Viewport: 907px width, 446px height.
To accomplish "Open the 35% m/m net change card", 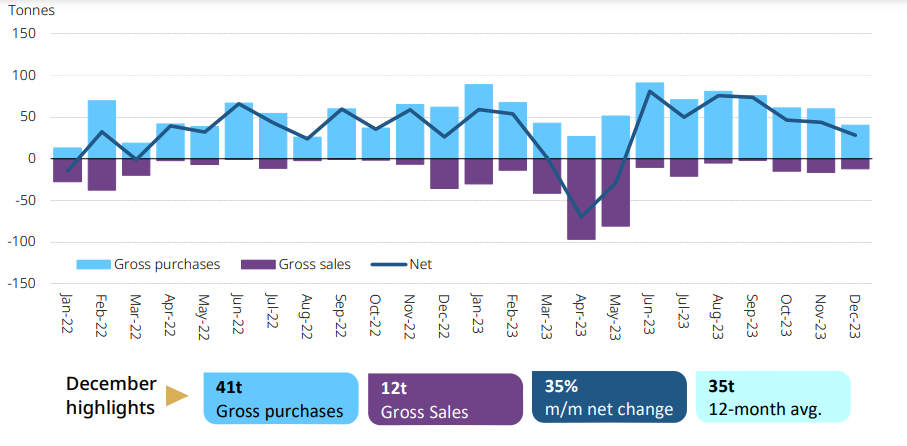I will pyautogui.click(x=609, y=397).
